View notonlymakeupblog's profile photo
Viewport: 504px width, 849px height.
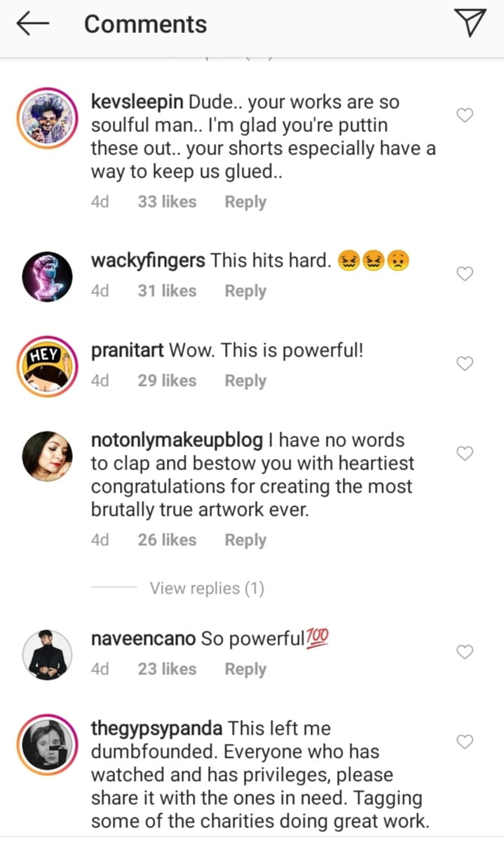47,456
